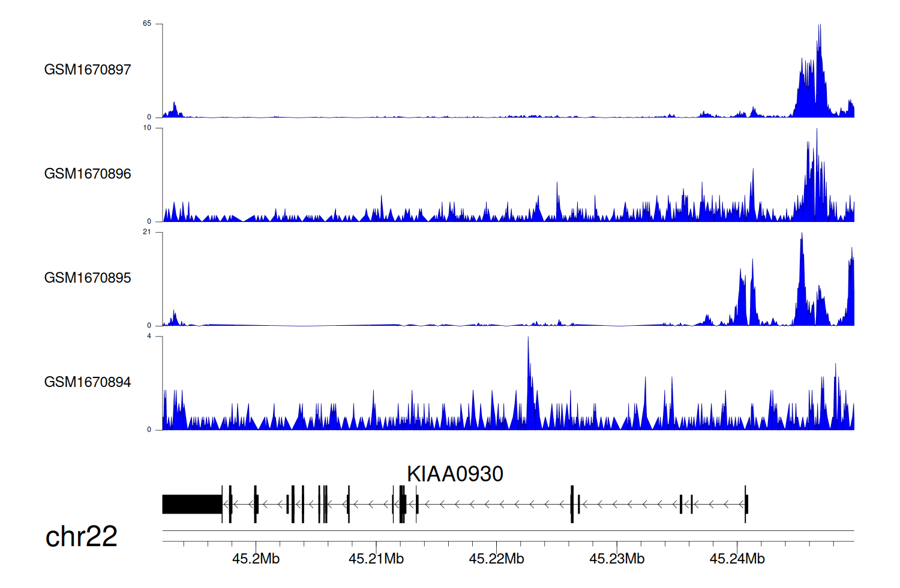Click the y-axis maximum value 10

click(147, 128)
